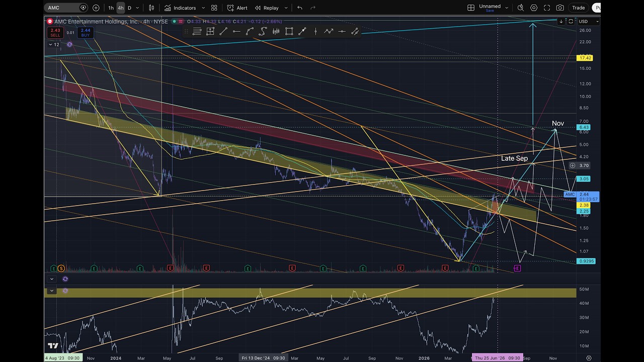The width and height of the screenshot is (644, 362).
Task: Open the candlestick chart type menu
Action: tap(151, 8)
